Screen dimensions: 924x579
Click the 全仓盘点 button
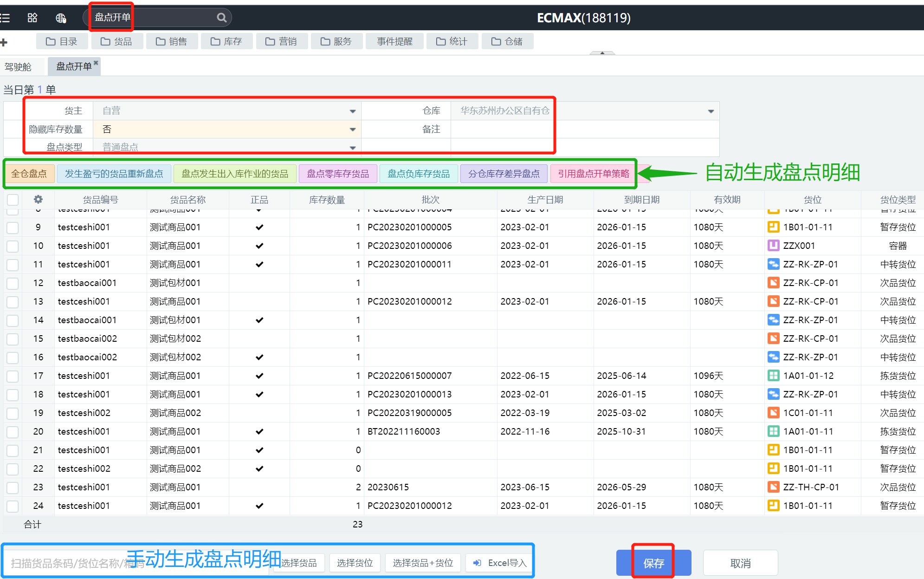[x=29, y=174]
